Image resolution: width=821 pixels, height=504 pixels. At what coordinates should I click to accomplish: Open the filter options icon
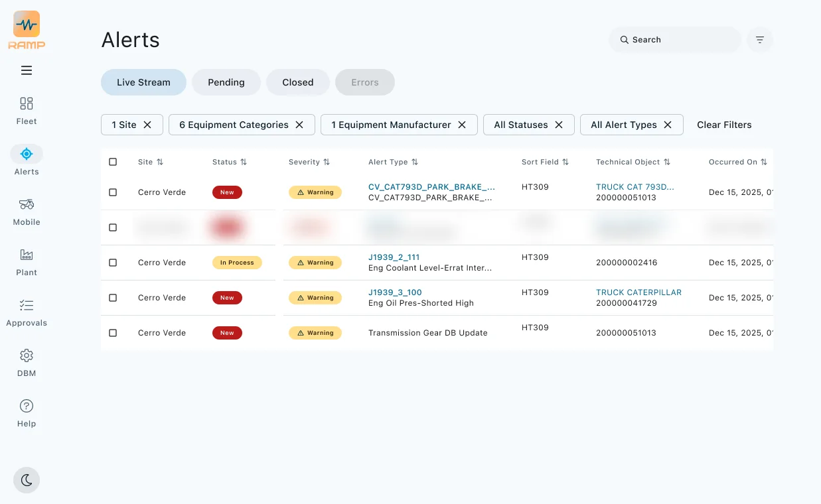click(760, 40)
